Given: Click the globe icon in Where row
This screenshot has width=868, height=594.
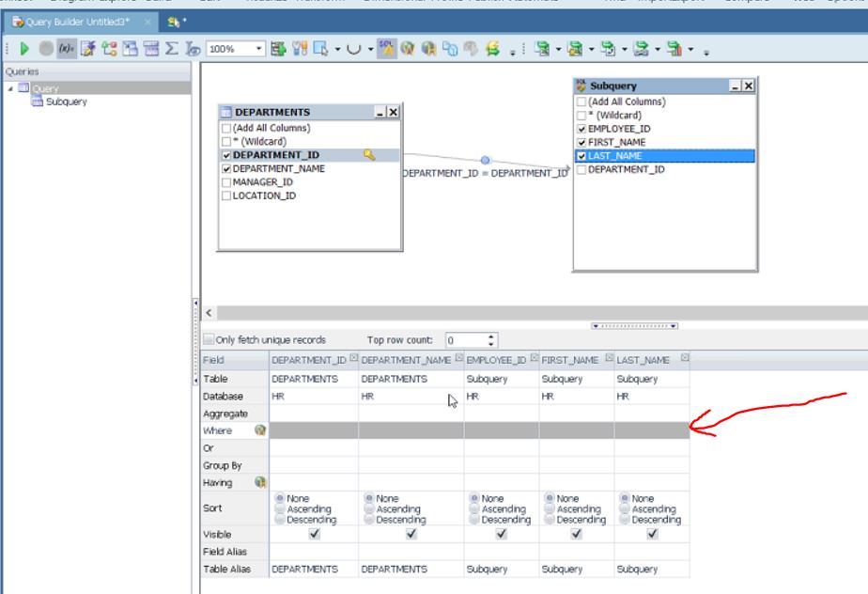Looking at the screenshot, I should coord(259,430).
